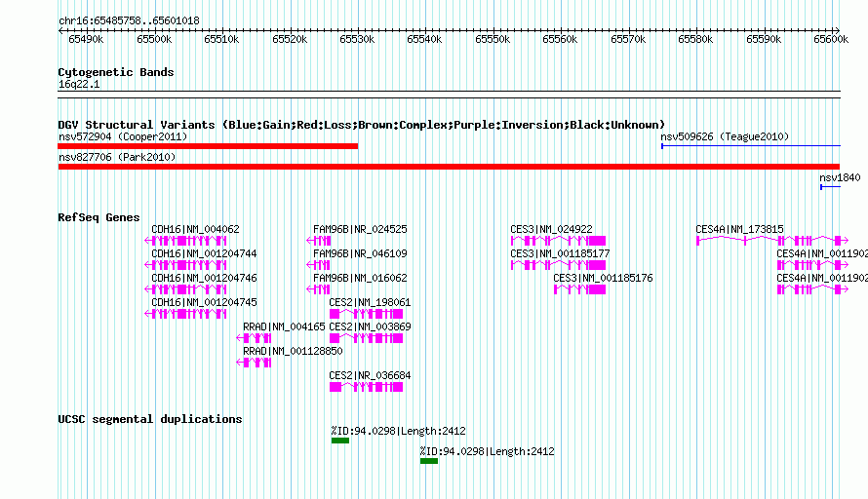Click the CES2|NM_198061 gene label

click(370, 302)
